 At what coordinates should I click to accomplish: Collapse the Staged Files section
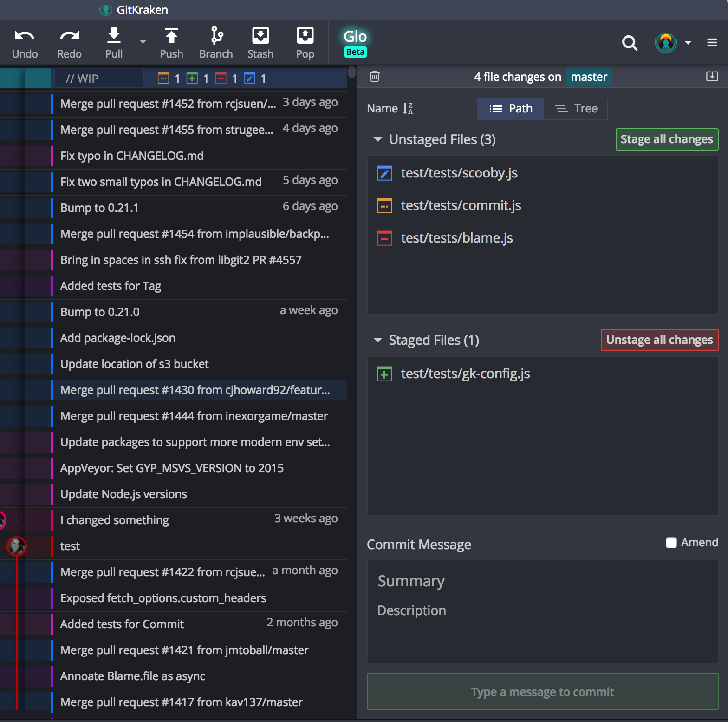pyautogui.click(x=378, y=340)
